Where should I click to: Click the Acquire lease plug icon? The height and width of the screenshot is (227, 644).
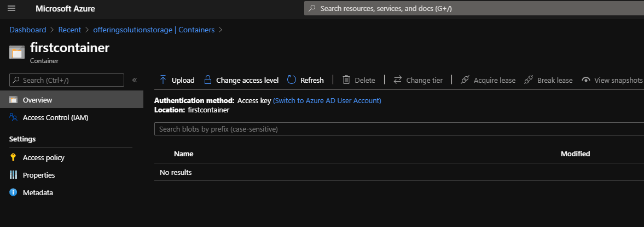click(x=465, y=80)
